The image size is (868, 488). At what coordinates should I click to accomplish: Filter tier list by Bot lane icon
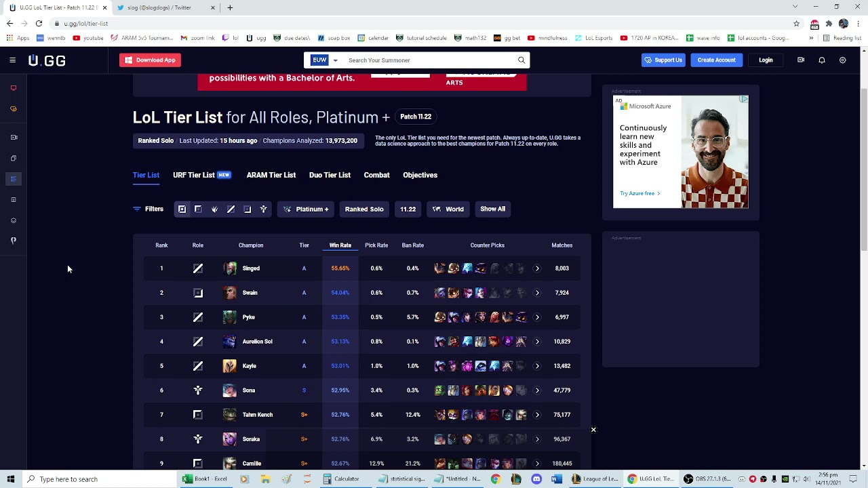[247, 209]
